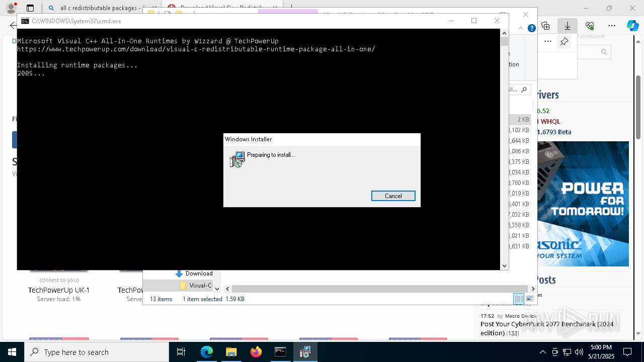Click the 2 KB file size cell in Explorer
Image resolution: width=644 pixels, height=362 pixels.
pyautogui.click(x=523, y=120)
